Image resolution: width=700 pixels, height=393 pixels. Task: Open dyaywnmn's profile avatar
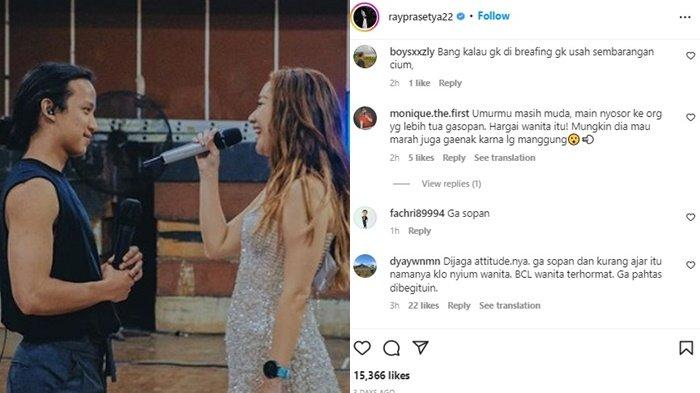tap(365, 266)
